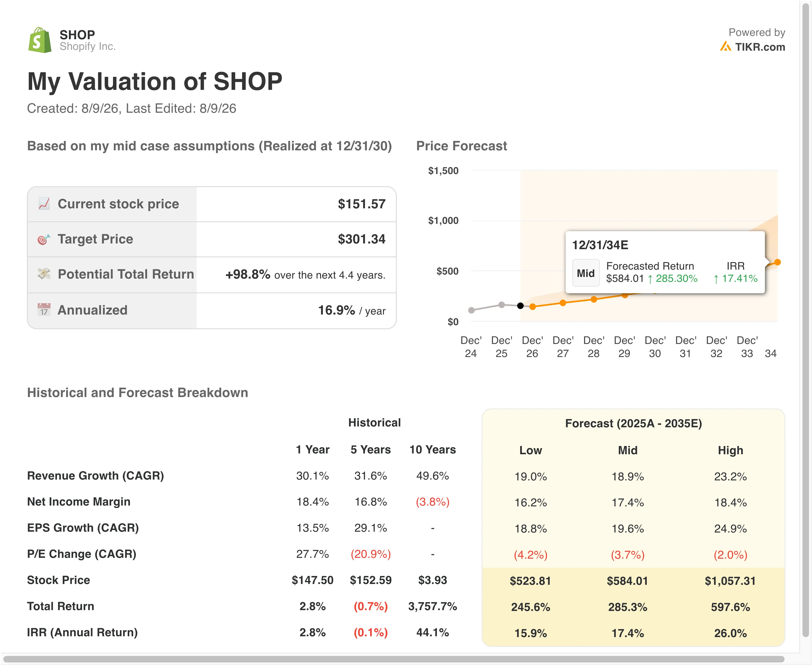
Task: Click the black current-price dot on chart
Action: pyautogui.click(x=520, y=306)
